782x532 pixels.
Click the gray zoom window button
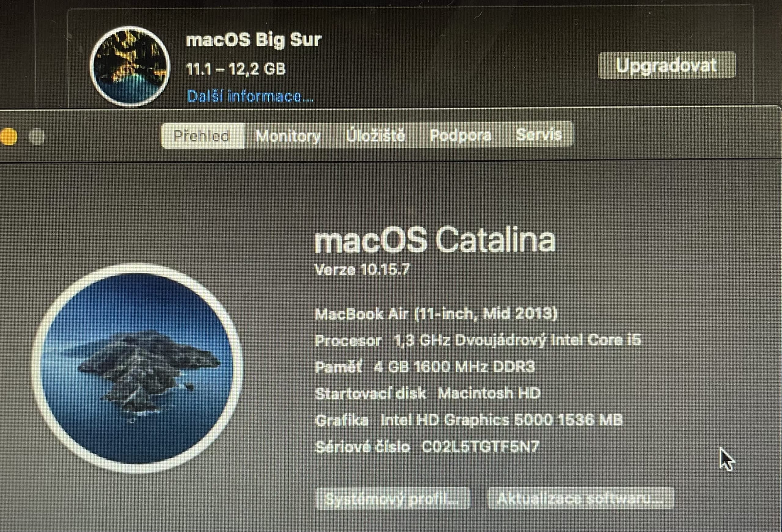point(36,136)
